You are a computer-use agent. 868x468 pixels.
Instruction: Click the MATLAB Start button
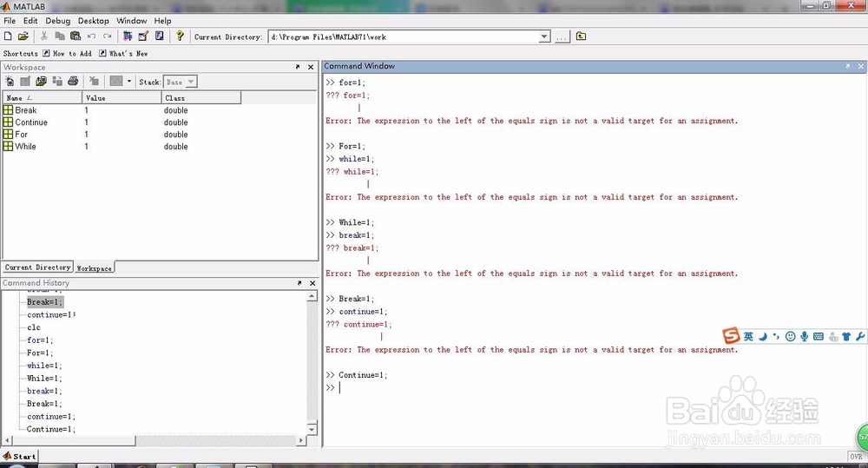[19, 457]
